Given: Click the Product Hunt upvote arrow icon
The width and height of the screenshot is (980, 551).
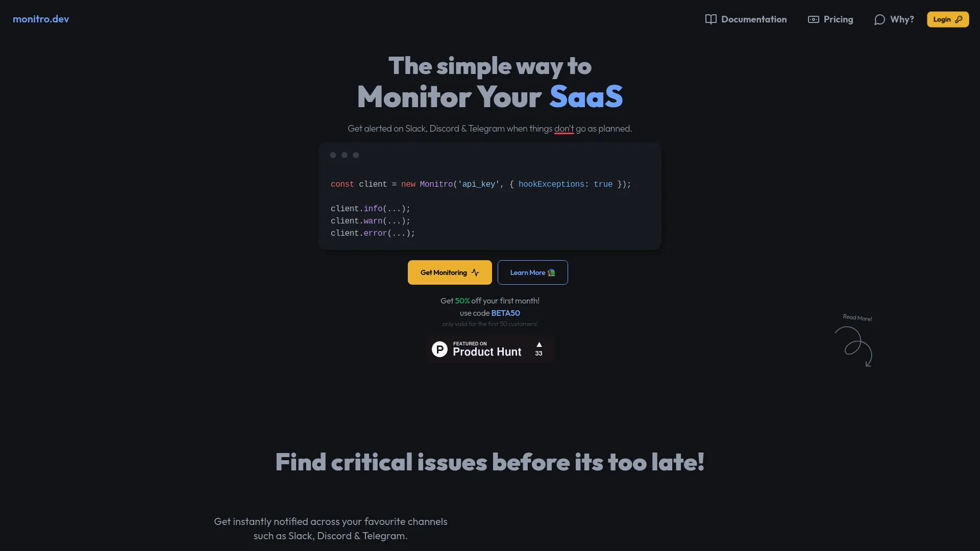Looking at the screenshot, I should [538, 344].
